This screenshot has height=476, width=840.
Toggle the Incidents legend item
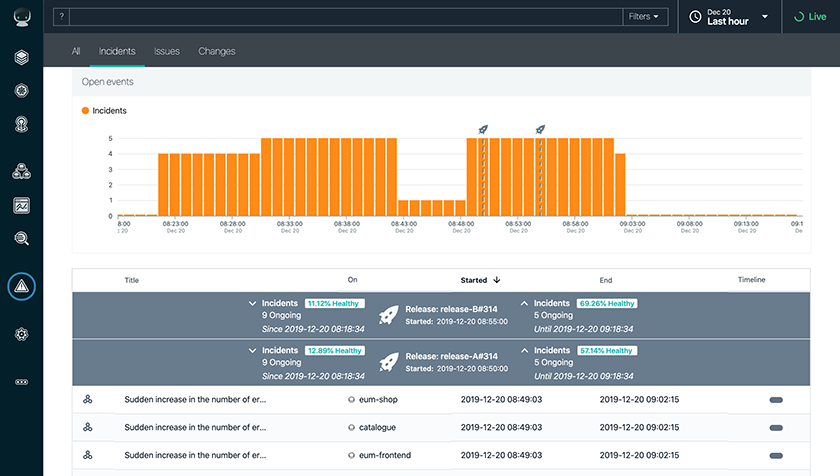coord(104,111)
